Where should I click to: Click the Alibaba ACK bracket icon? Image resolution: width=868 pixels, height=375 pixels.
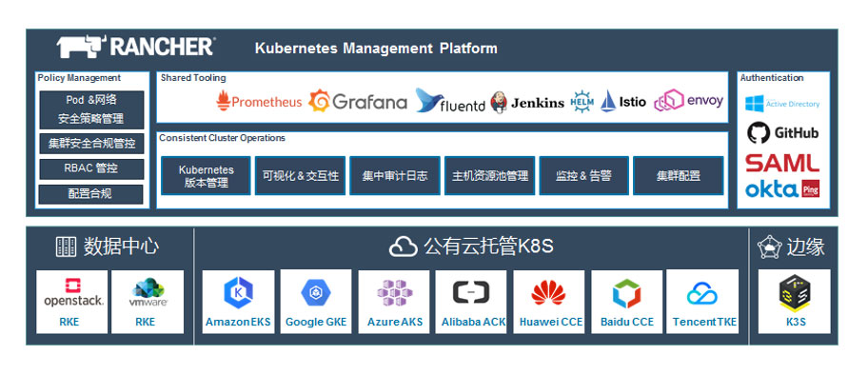(x=471, y=292)
